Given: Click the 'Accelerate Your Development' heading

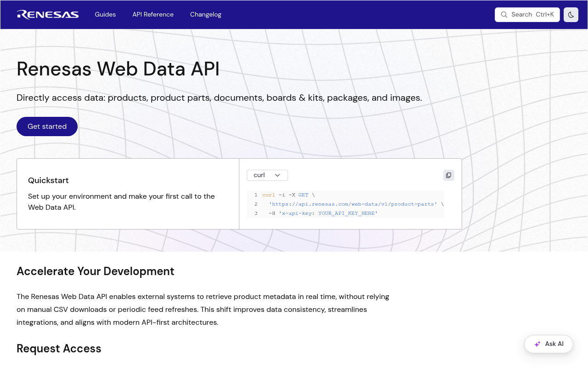Looking at the screenshot, I should pyautogui.click(x=96, y=271).
